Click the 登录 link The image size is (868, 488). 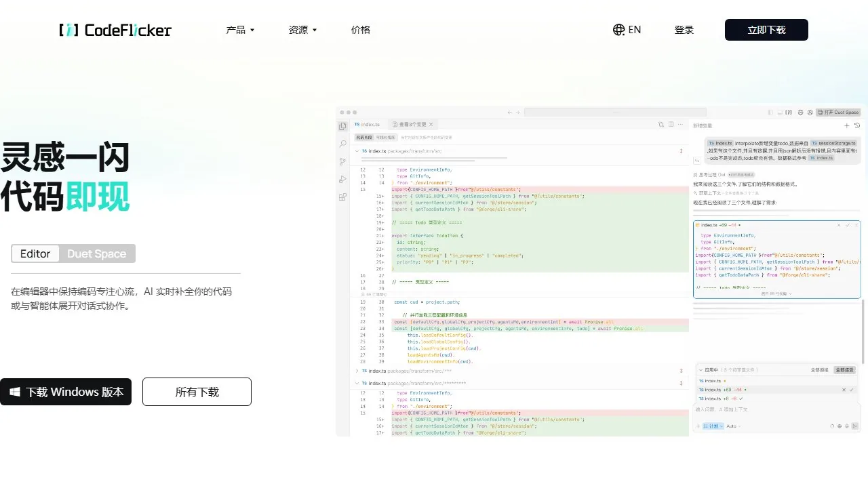[684, 30]
